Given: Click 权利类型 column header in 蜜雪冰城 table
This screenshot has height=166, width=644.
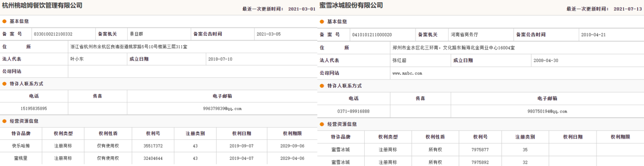Looking at the screenshot, I should coord(388,137).
